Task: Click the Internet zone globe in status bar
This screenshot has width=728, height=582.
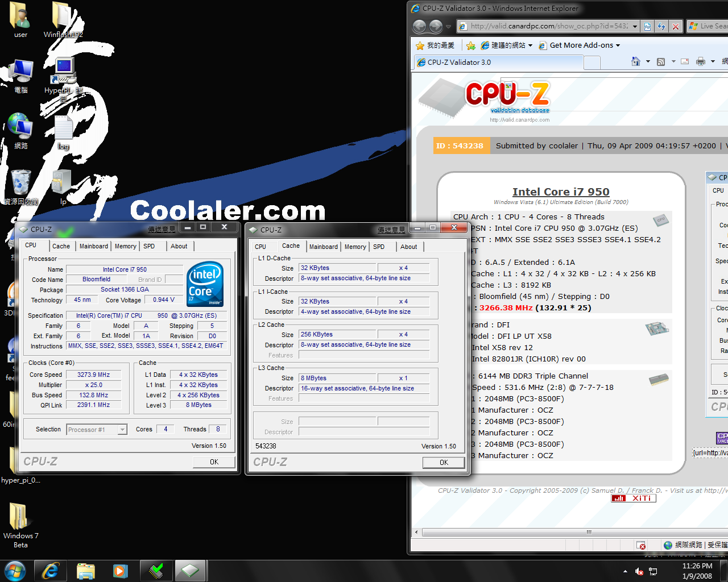Action: (668, 545)
